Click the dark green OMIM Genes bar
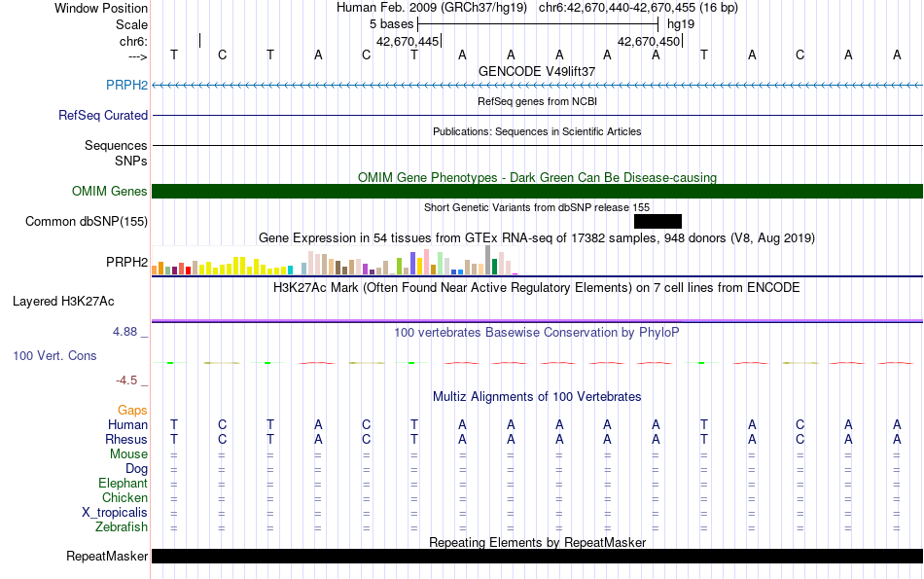Screen dimensions: 924x579 (537, 191)
